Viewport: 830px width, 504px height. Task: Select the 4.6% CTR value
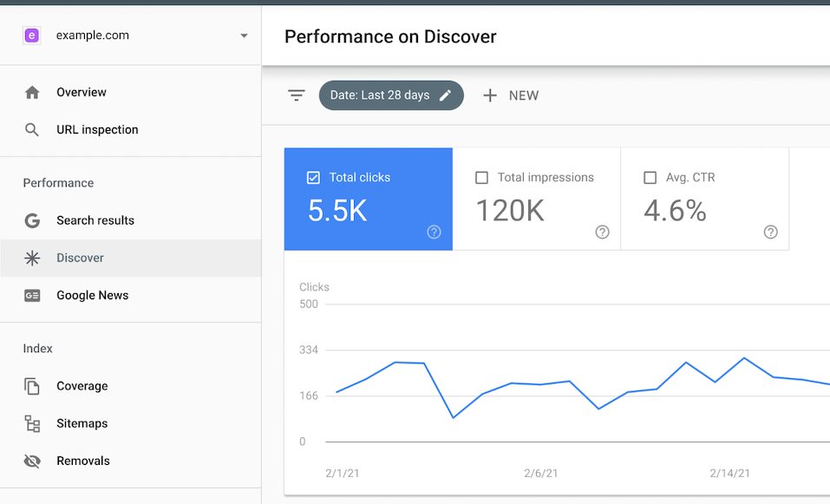point(675,211)
